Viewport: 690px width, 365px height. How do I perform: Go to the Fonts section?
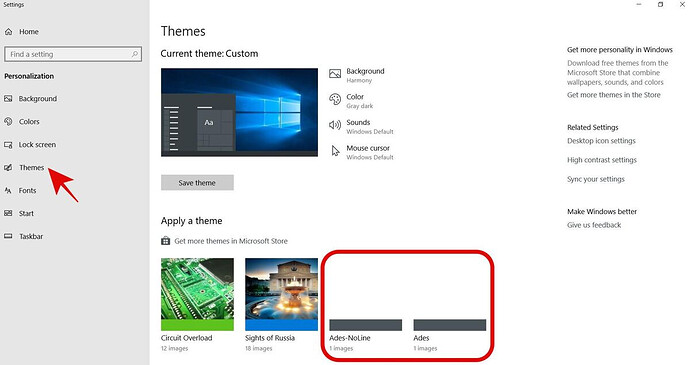(27, 191)
